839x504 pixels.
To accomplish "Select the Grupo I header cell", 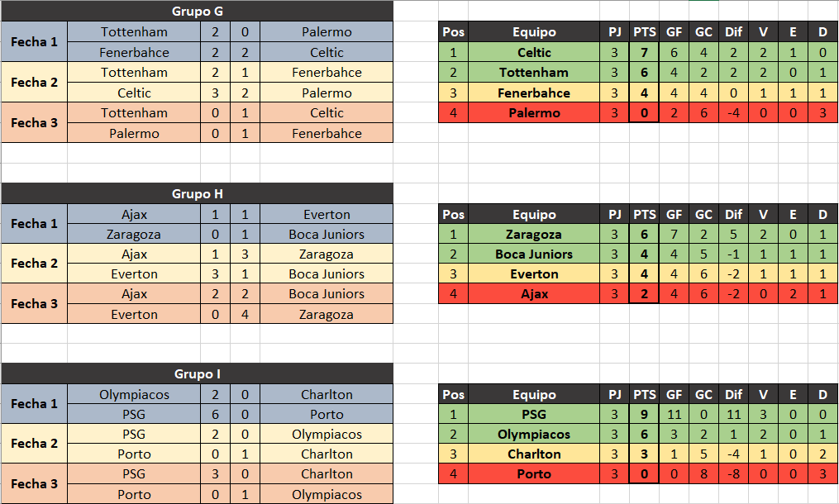I will pyautogui.click(x=197, y=374).
